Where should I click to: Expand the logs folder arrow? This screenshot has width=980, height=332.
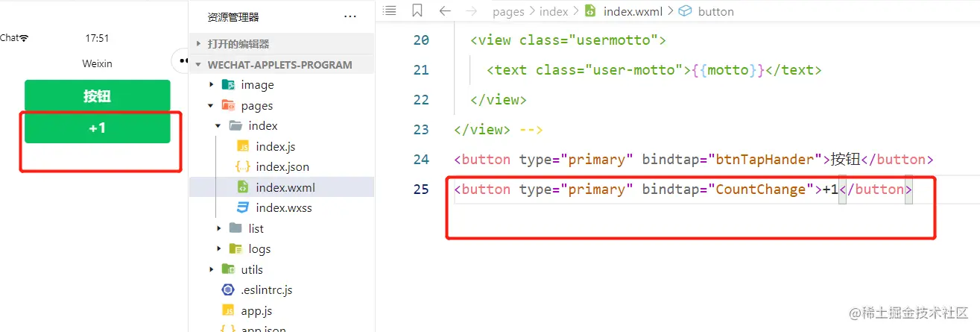point(219,249)
